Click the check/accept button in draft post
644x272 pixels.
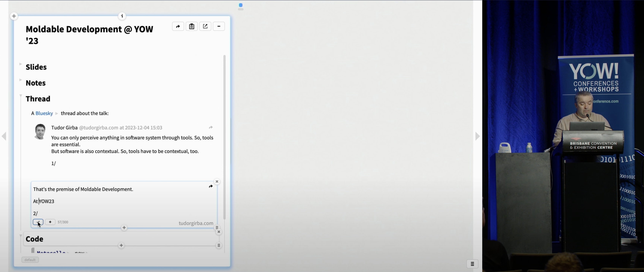click(38, 222)
